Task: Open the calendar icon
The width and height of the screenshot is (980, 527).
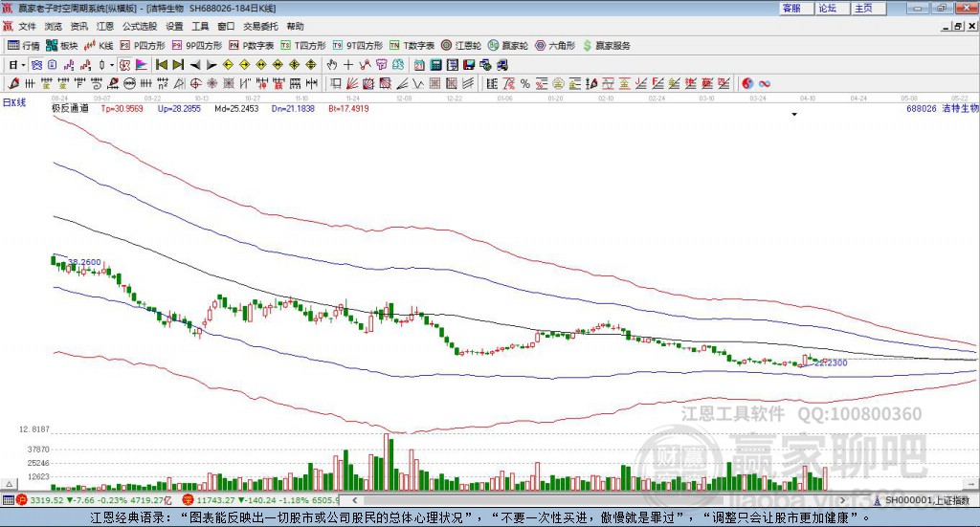Action: [x=419, y=65]
